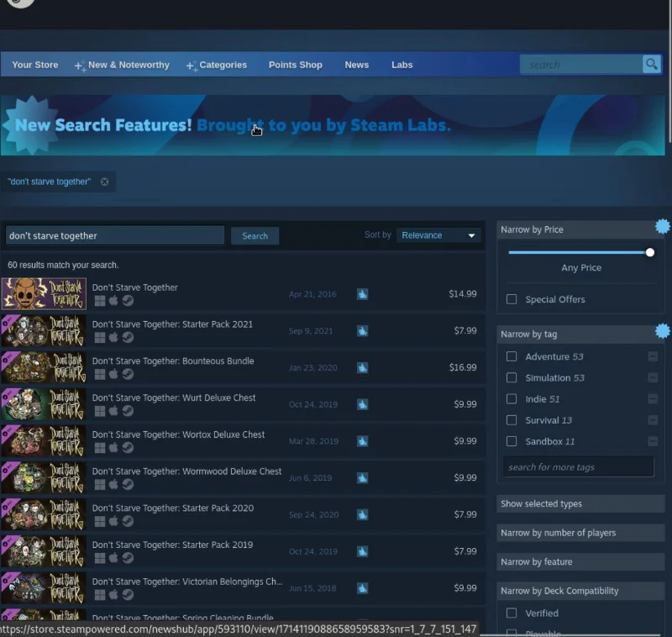Open the Bounteous Bundle result

coord(243,368)
